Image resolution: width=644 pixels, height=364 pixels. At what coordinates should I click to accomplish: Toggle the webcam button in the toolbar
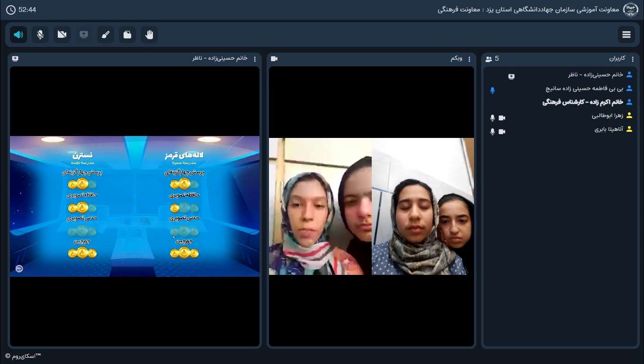(x=62, y=35)
